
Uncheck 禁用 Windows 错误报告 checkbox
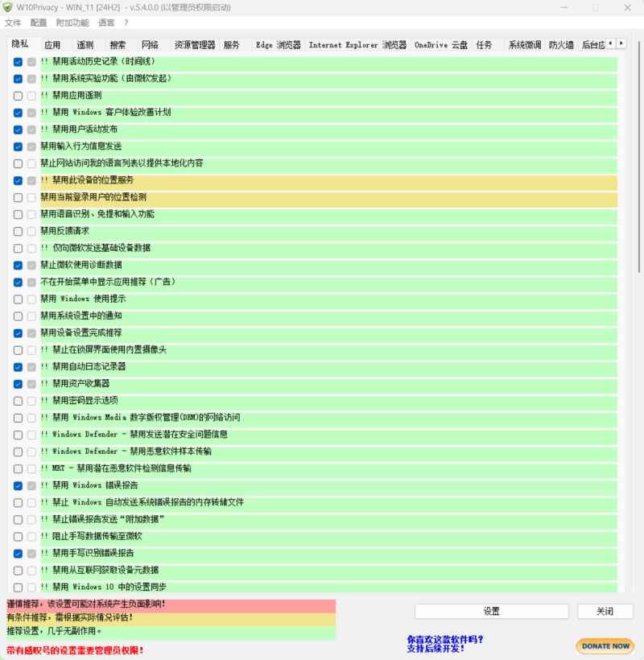click(x=18, y=485)
